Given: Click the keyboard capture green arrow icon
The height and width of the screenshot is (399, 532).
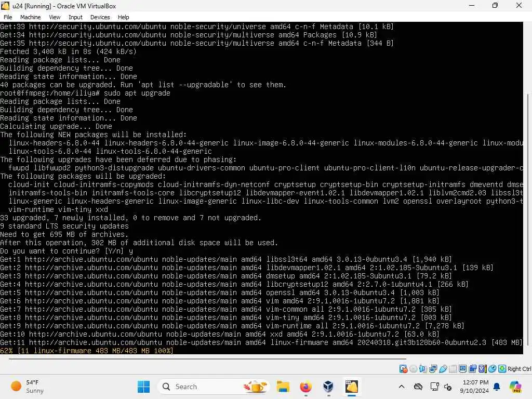Looking at the screenshot, I should 502,368.
